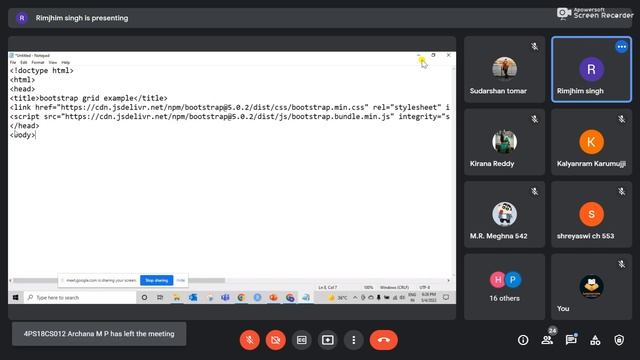Click weather 36°C widget in shared taskbar

coord(338,298)
